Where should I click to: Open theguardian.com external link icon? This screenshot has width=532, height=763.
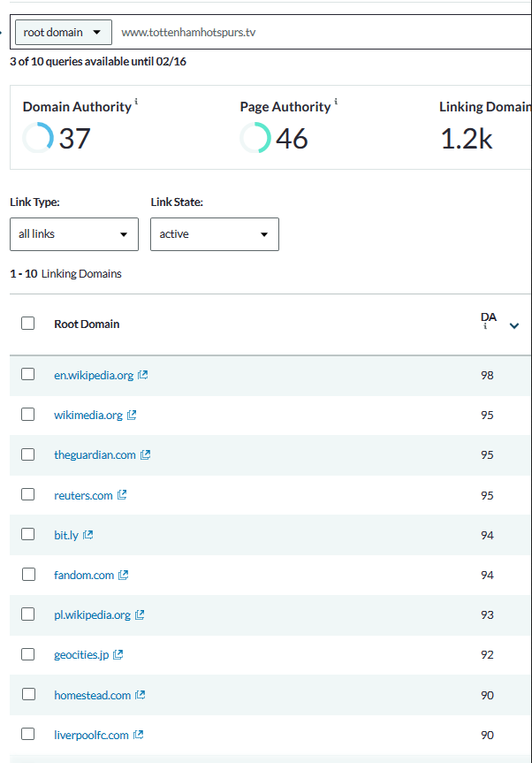pyautogui.click(x=146, y=454)
